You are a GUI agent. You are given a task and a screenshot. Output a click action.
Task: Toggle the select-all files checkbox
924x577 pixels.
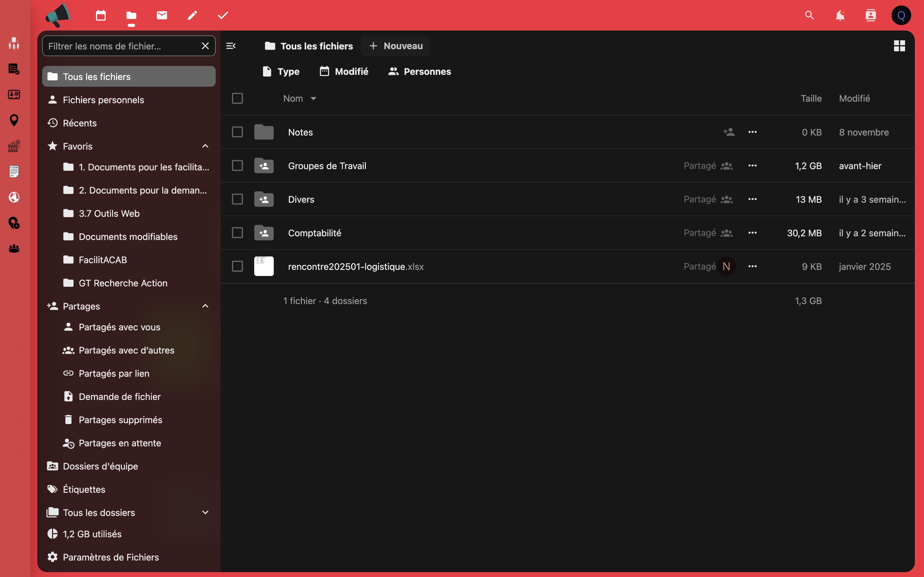[237, 98]
